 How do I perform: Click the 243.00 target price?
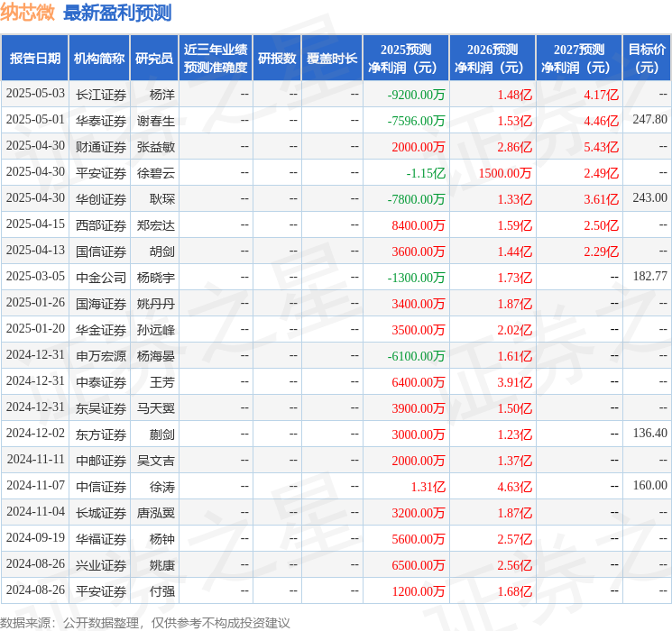[649, 198]
